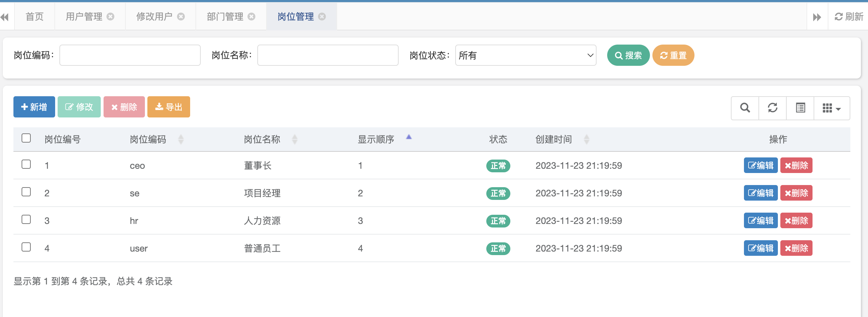Click 编辑 for the 普通员工 row
868x317 pixels.
(x=761, y=248)
